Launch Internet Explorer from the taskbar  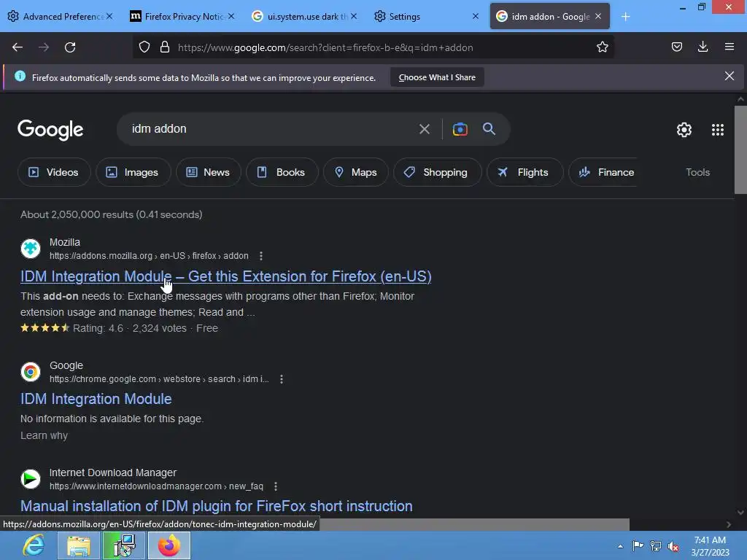coord(34,545)
